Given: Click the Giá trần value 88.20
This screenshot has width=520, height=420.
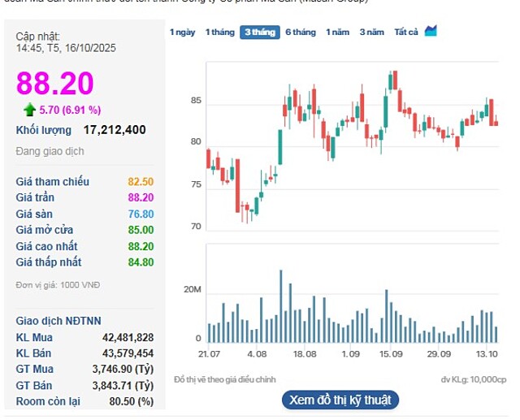Looking at the screenshot, I should 141,197.
